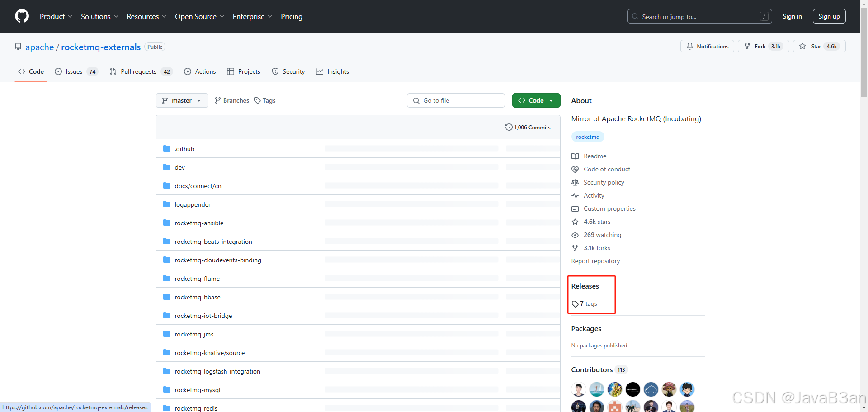The image size is (868, 412).
Task: Open the Packages heading link
Action: [586, 328]
